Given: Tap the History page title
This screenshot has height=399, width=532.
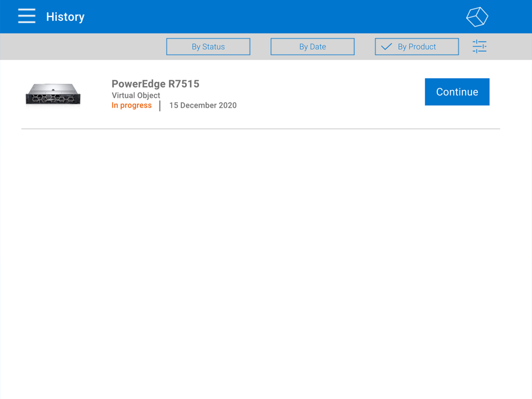Looking at the screenshot, I should click(65, 17).
